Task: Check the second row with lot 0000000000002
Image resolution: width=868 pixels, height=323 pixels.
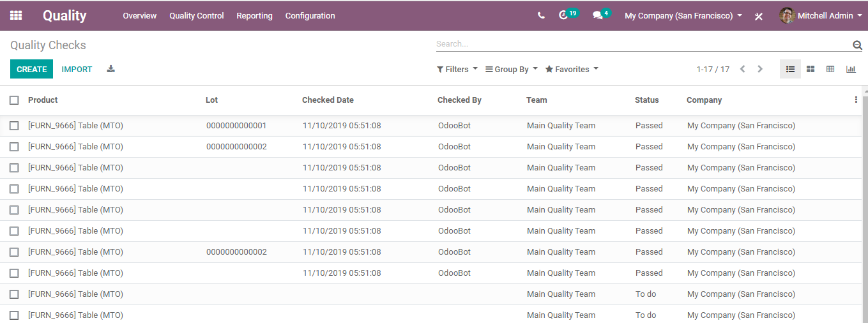Action: [14, 252]
